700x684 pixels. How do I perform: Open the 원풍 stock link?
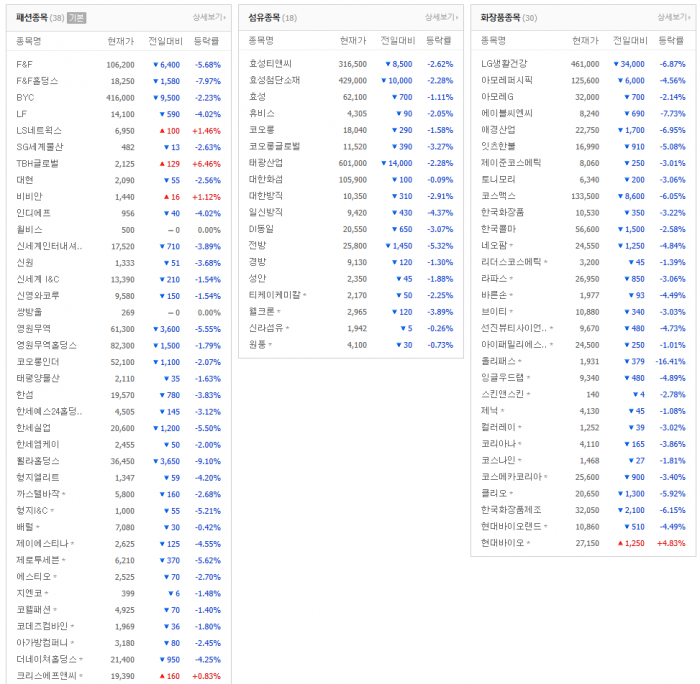coord(257,345)
